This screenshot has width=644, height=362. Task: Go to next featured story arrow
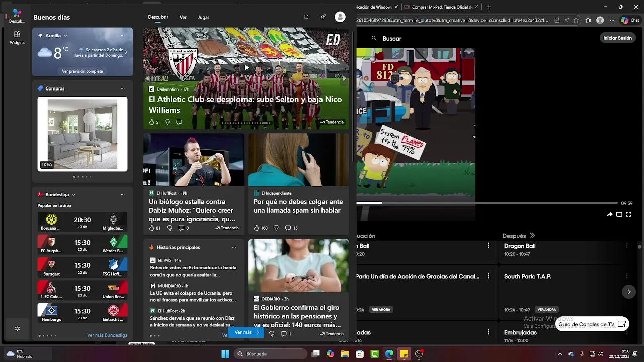click(344, 78)
